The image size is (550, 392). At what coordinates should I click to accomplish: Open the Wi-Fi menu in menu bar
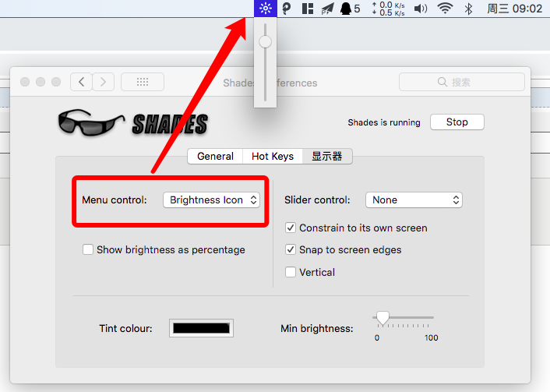[445, 8]
